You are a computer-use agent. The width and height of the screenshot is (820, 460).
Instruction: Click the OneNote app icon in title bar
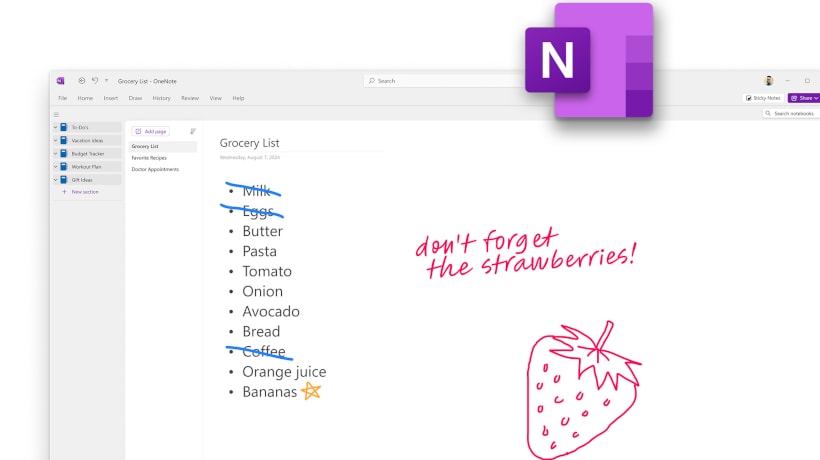tap(60, 80)
